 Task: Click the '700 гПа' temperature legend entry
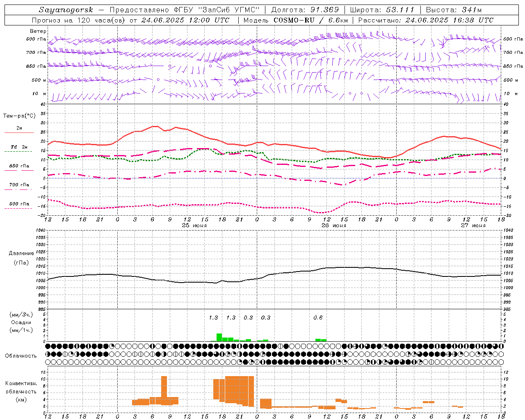coord(19,185)
